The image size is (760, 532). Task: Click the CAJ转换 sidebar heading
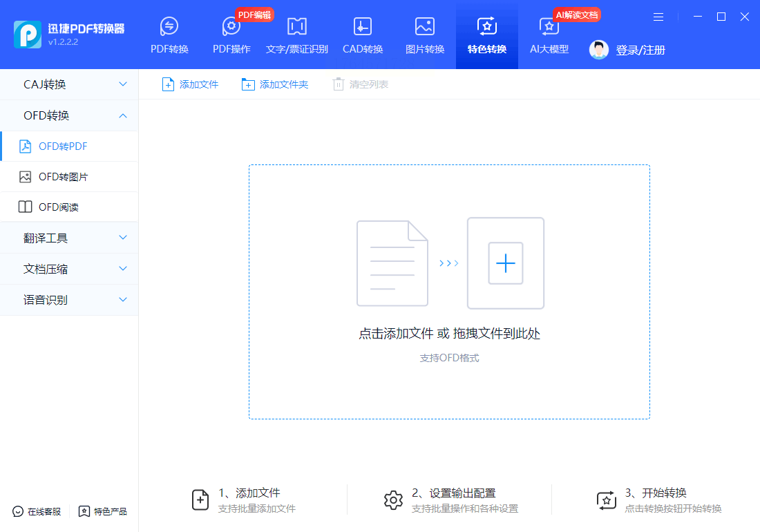[x=45, y=84]
